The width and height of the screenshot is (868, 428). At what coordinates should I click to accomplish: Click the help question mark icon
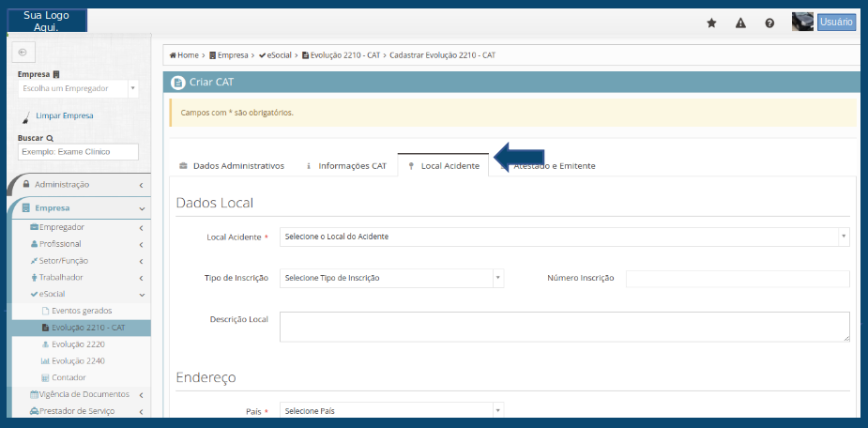pos(769,23)
